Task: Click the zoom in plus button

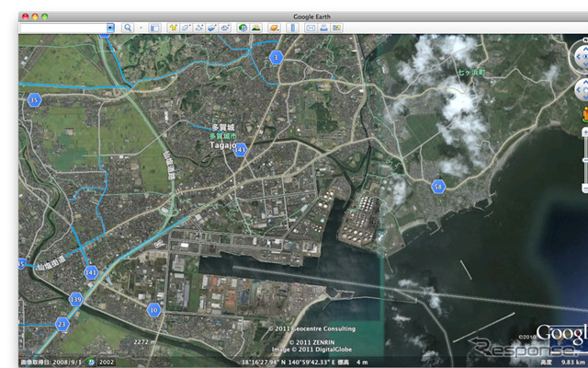Action: 585,132
